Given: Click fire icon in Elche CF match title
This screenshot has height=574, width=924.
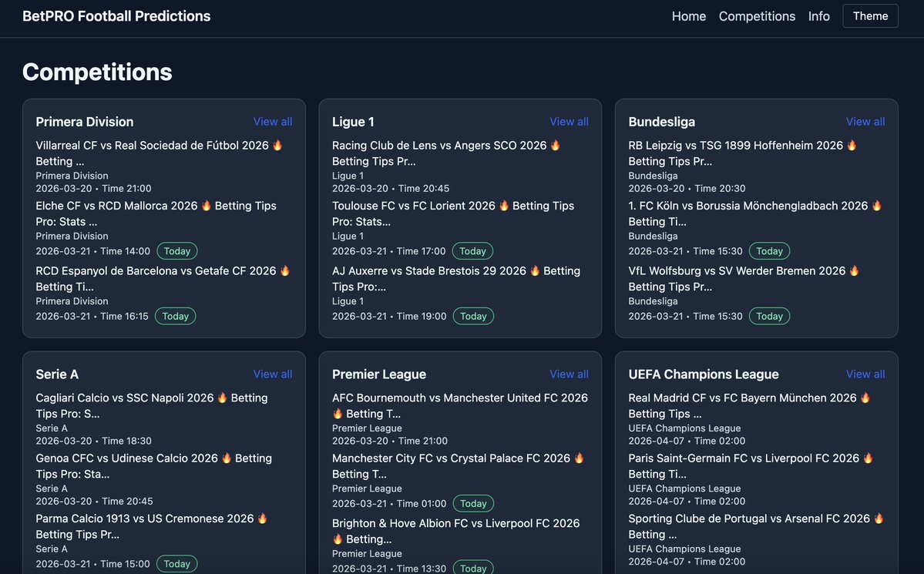Looking at the screenshot, I should point(207,205).
